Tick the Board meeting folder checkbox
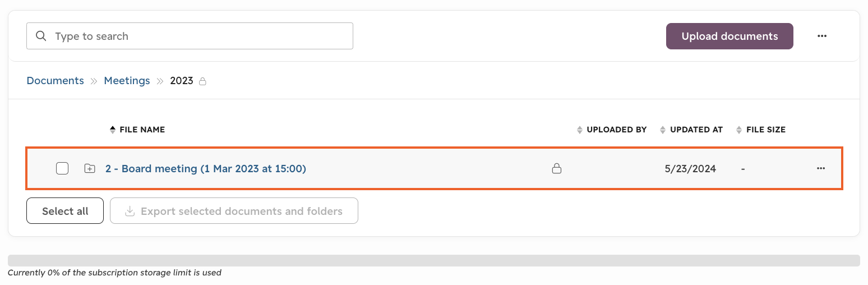 (x=62, y=168)
